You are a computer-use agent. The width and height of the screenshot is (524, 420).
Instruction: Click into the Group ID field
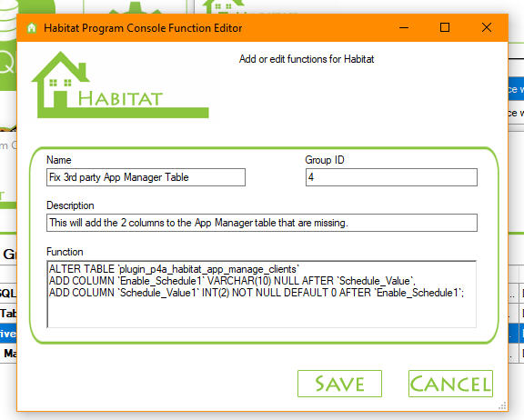tap(391, 177)
